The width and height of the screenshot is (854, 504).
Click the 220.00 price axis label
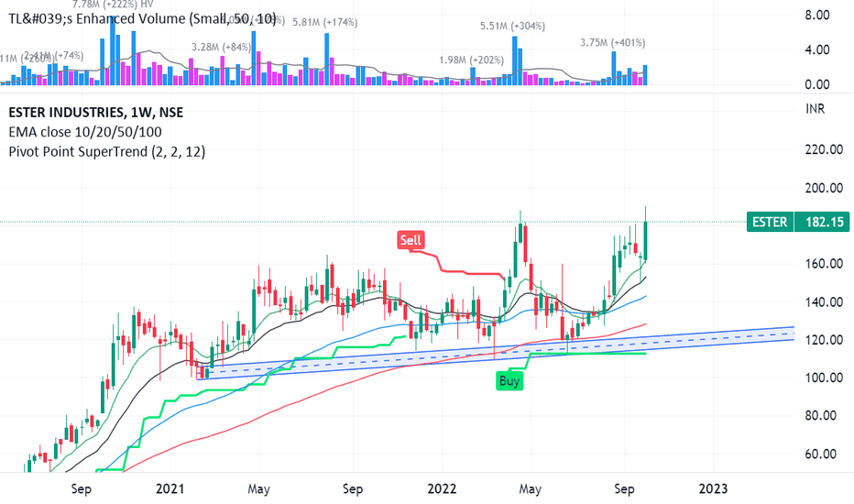tap(824, 150)
